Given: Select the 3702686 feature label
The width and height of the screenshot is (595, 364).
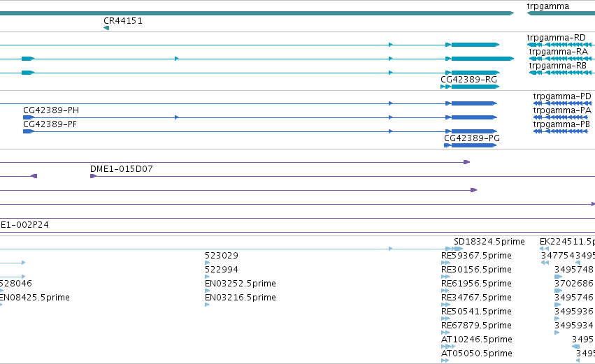Looking at the screenshot, I should point(573,284).
